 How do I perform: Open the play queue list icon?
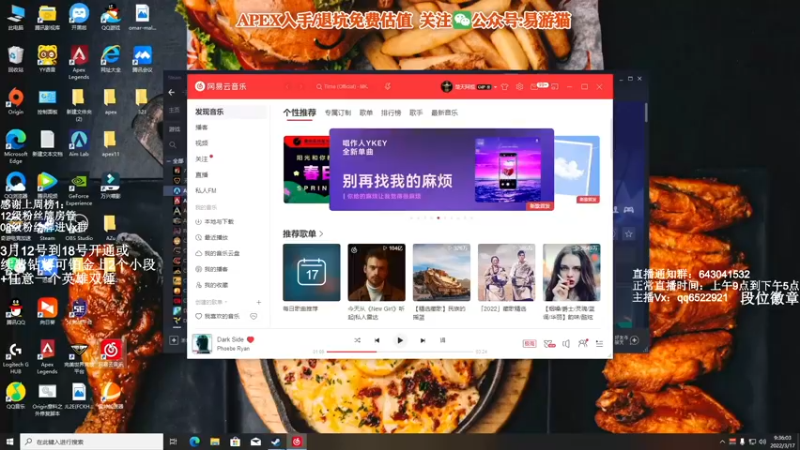click(x=599, y=344)
